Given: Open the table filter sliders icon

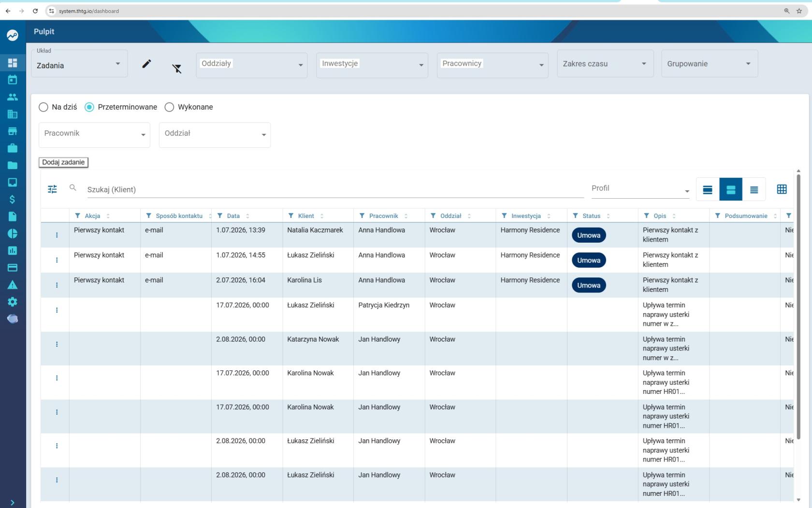Looking at the screenshot, I should point(52,189).
